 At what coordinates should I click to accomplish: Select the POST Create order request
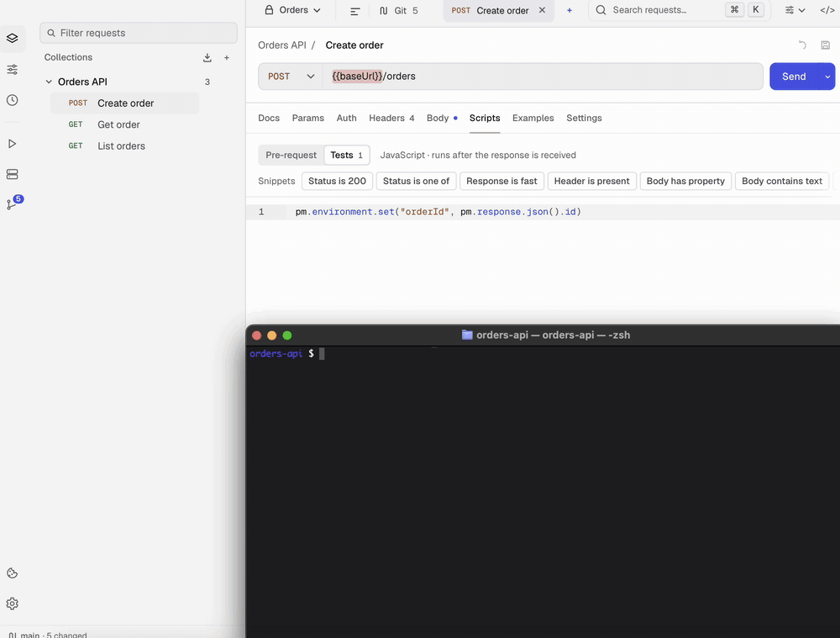tap(125, 103)
